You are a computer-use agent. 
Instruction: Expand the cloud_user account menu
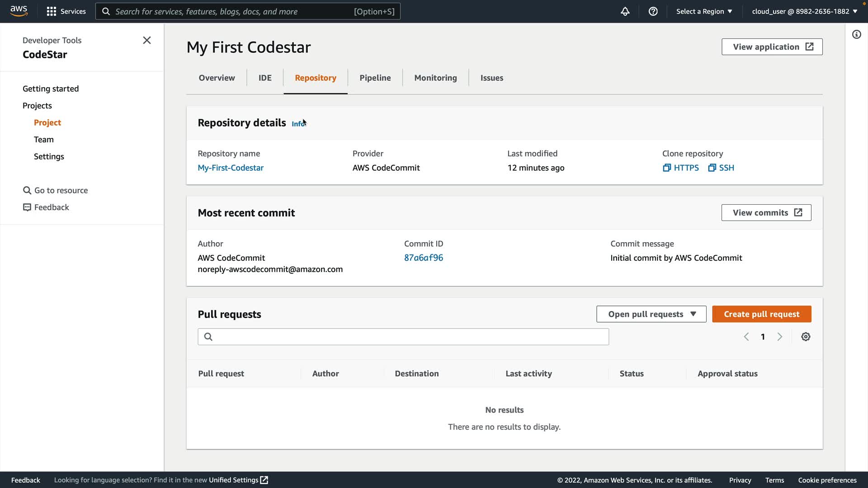click(x=804, y=11)
